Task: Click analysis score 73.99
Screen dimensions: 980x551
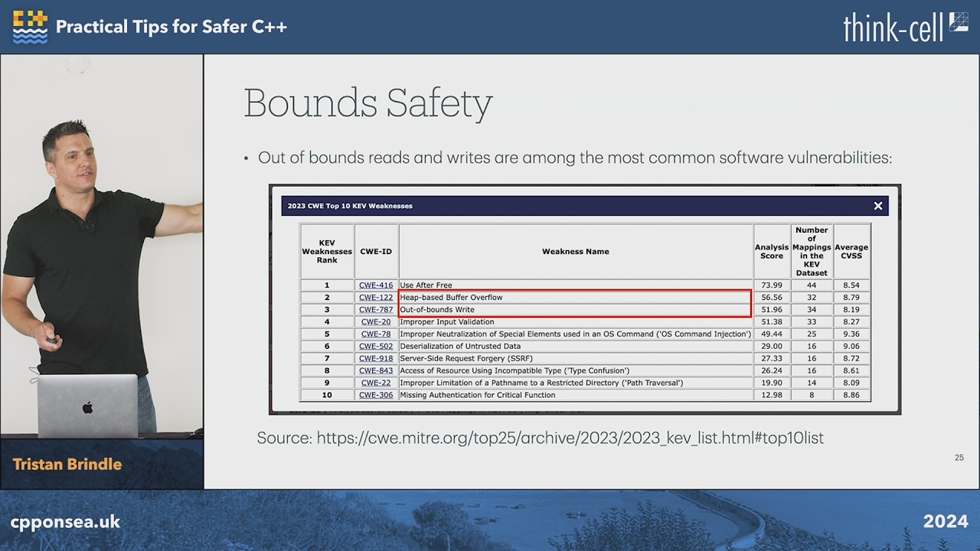Action: coord(772,285)
